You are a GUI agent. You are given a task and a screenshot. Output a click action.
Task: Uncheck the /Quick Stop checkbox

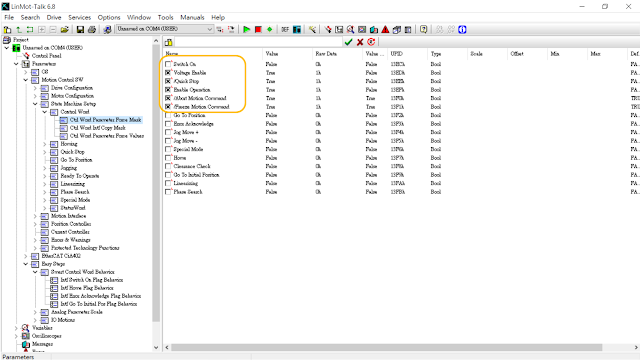[x=168, y=81]
